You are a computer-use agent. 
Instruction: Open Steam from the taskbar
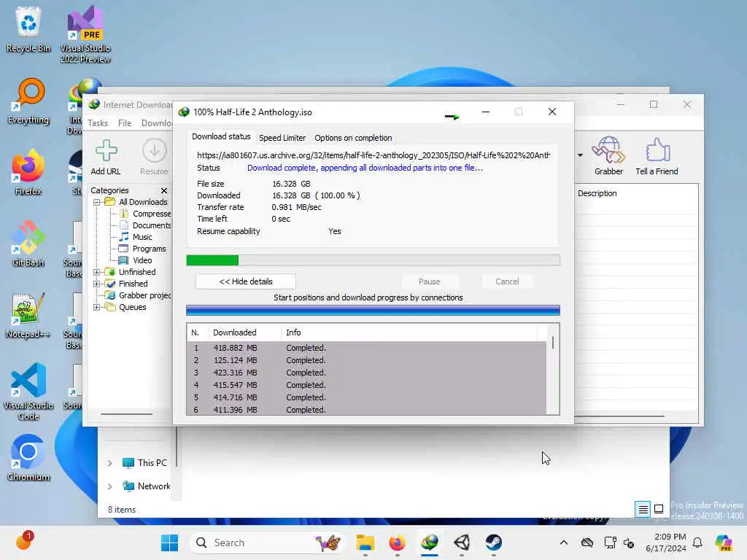point(494,542)
